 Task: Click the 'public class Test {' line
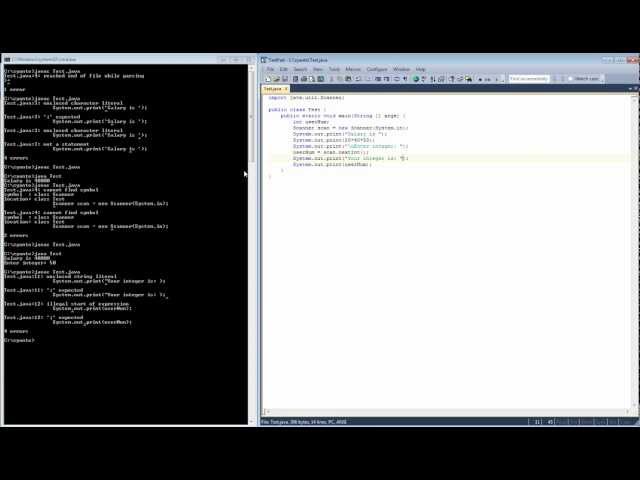pos(297,110)
